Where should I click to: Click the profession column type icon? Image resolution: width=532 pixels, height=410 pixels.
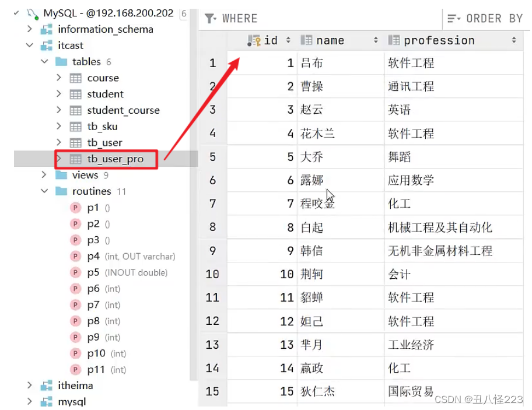pos(394,40)
